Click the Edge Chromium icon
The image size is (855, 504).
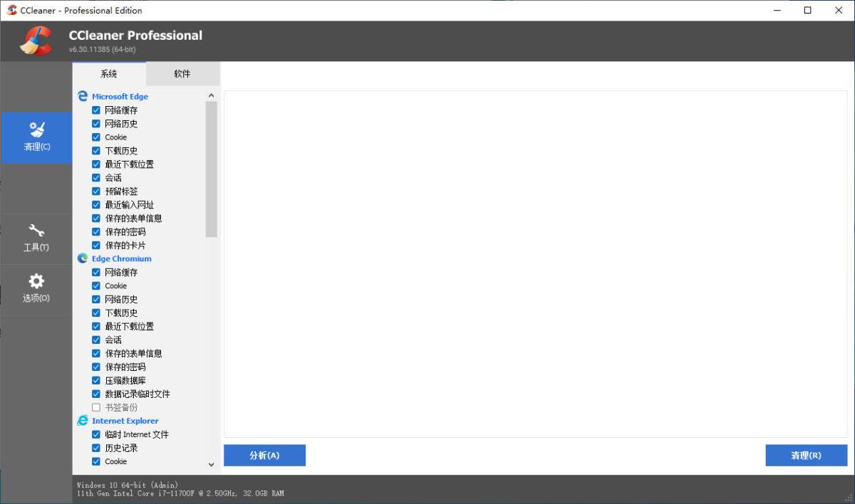[x=83, y=258]
